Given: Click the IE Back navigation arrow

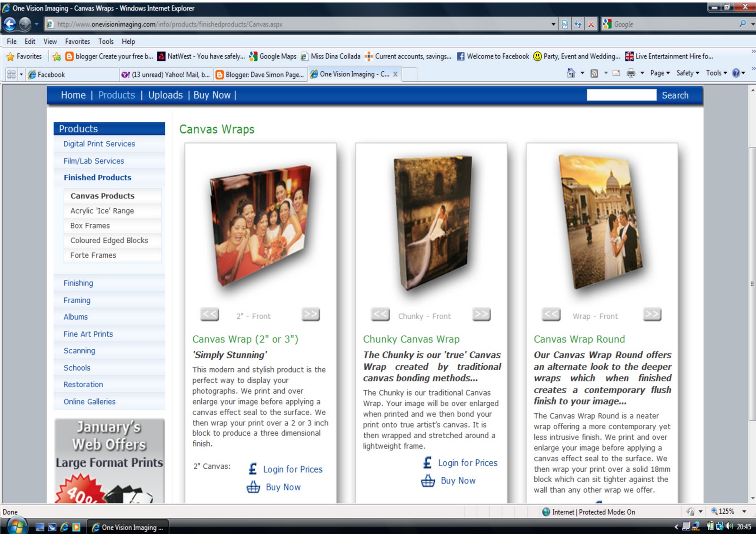Looking at the screenshot, I should [x=9, y=24].
